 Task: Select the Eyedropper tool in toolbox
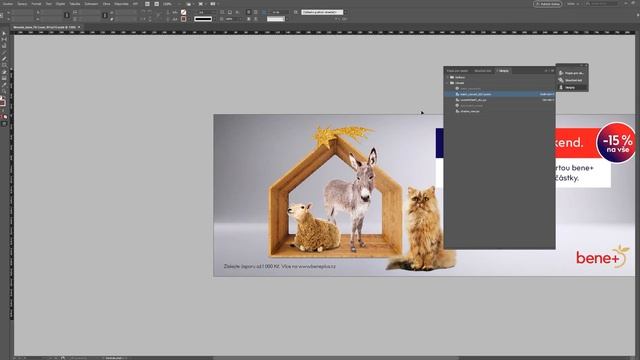click(x=4, y=85)
